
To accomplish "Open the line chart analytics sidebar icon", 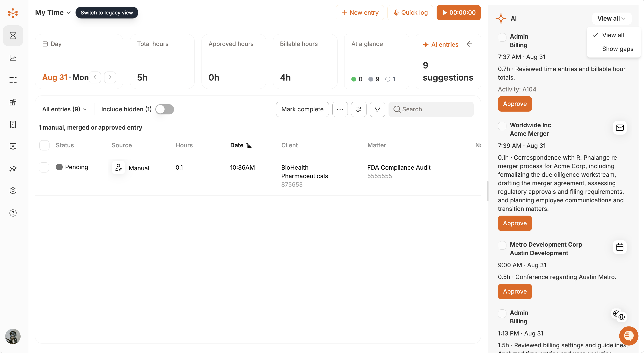I will click(13, 58).
